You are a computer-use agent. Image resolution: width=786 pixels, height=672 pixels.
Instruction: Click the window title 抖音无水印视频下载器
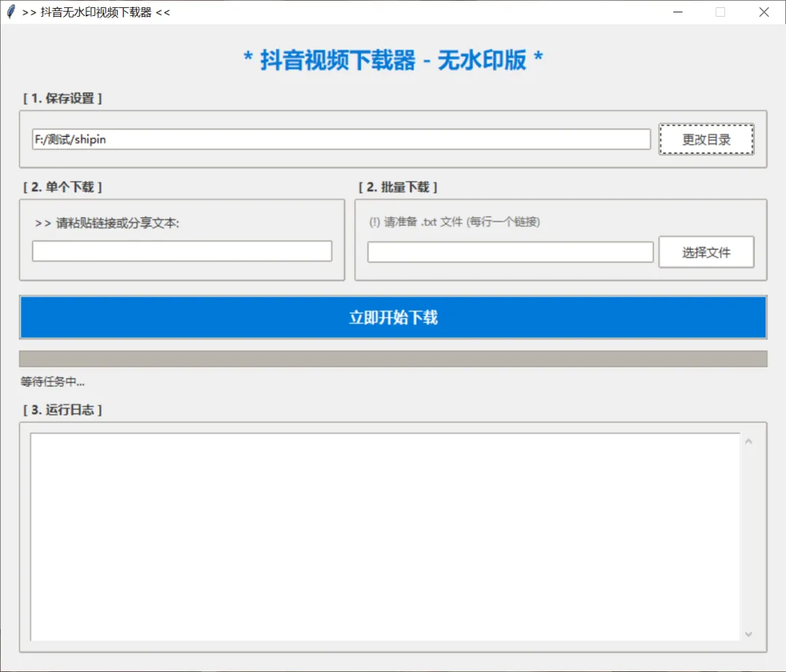point(96,12)
